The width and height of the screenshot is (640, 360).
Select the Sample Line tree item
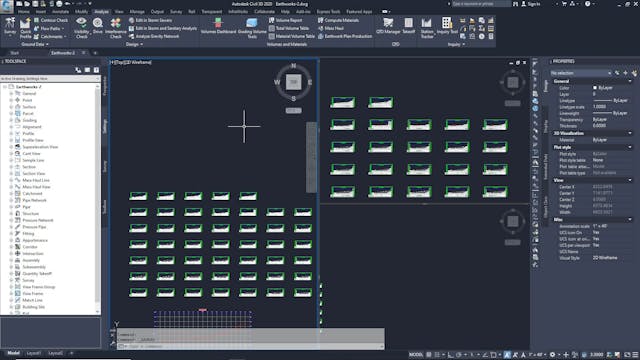pyautogui.click(x=33, y=160)
